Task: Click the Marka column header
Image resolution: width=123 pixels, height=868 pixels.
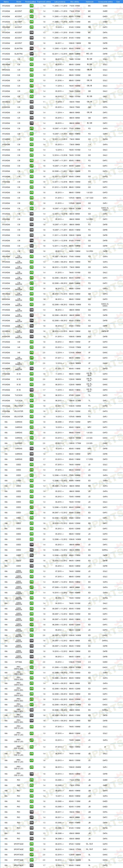Action: [x=6, y=2]
